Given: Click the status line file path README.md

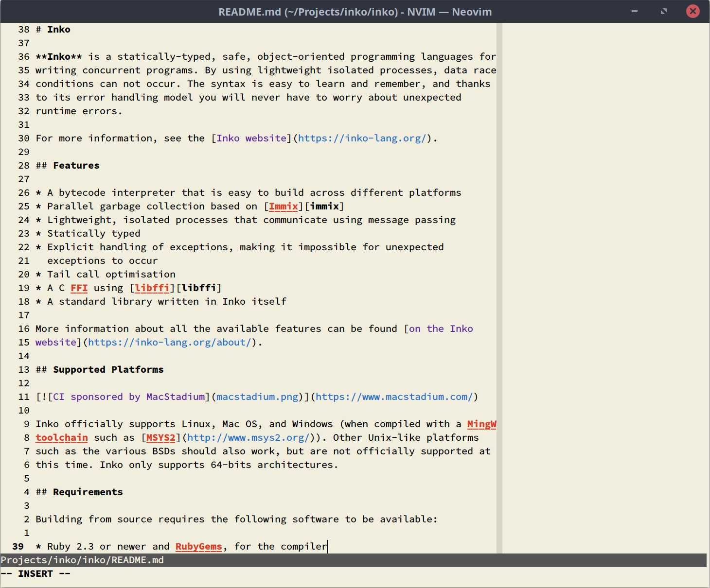Looking at the screenshot, I should (x=82, y=560).
